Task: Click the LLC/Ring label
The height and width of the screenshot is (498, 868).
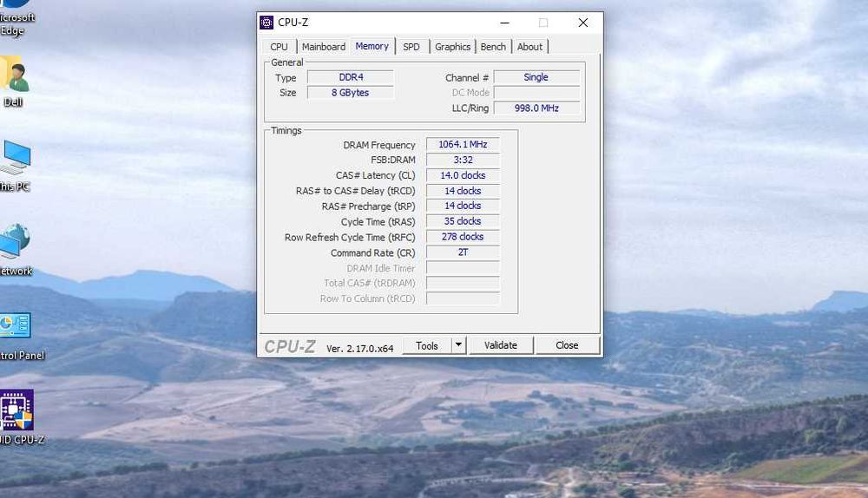Action: coord(470,108)
